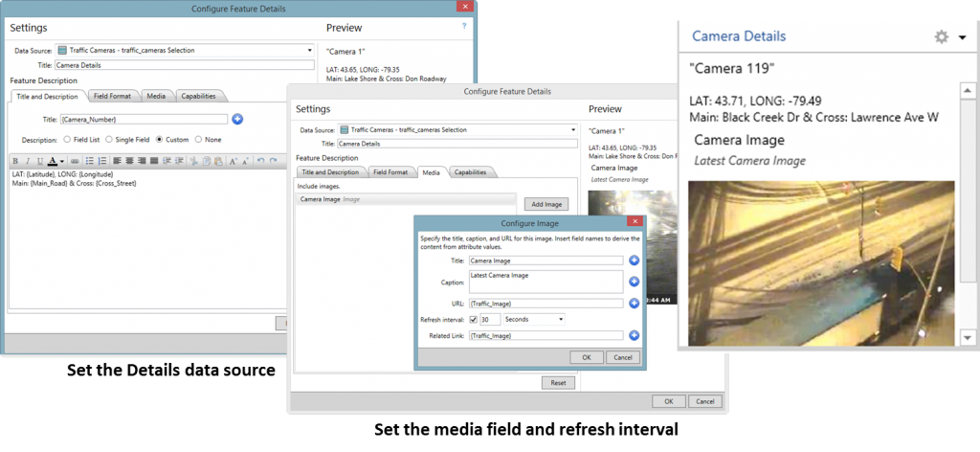980x452 pixels.
Task: Click the blue plus button beside URL field
Action: (x=634, y=304)
